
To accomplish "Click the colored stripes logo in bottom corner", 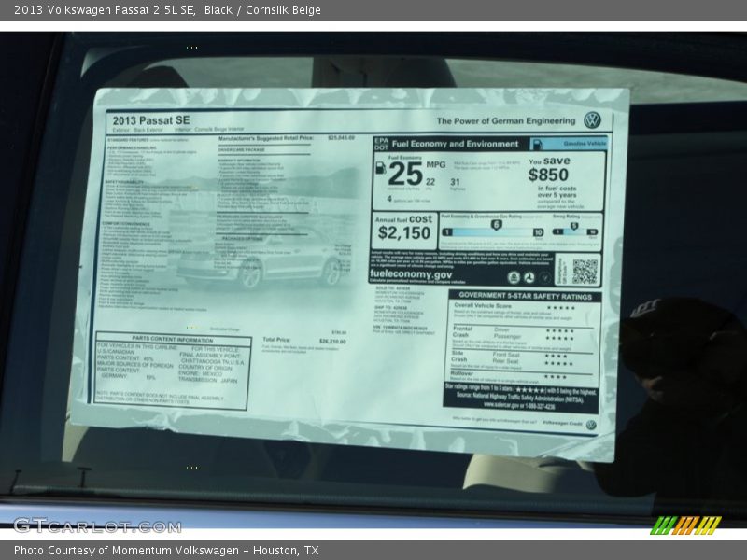I will [x=685, y=525].
